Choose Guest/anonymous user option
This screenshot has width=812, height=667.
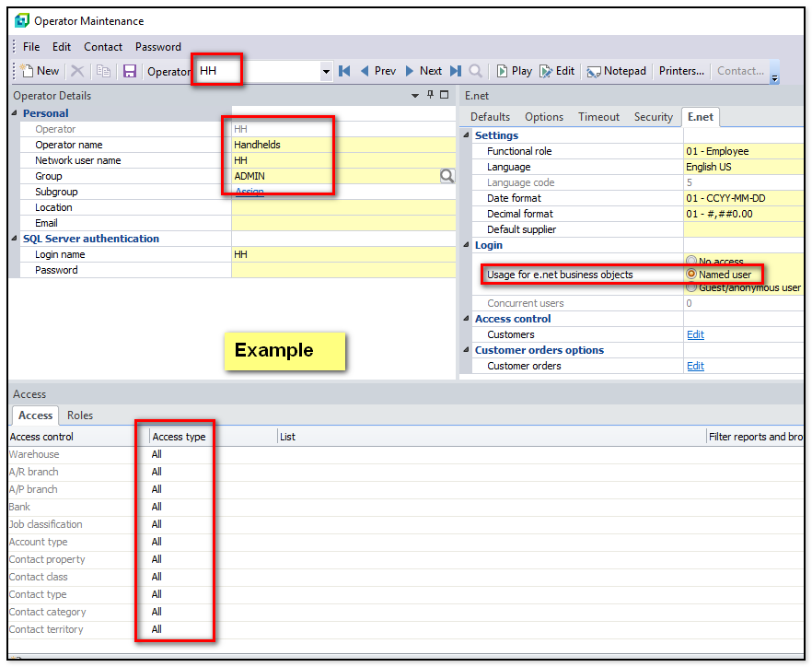691,287
